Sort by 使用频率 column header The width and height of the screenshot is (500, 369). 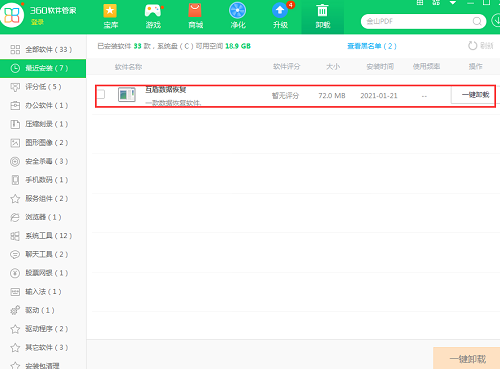pyautogui.click(x=426, y=67)
